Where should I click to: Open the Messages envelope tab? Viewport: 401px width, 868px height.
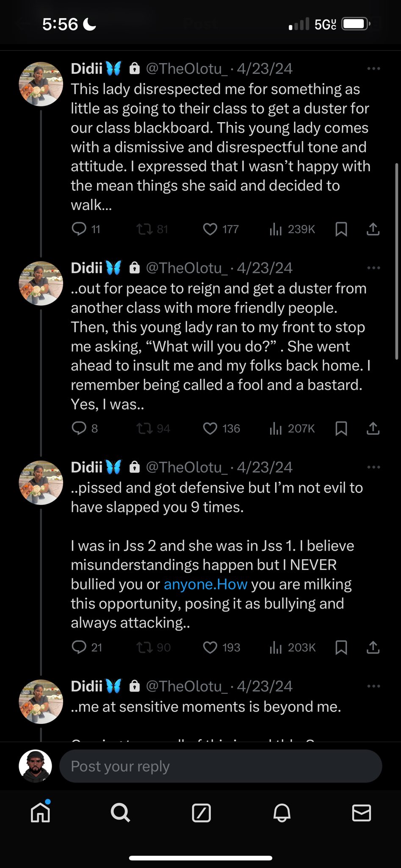click(x=362, y=813)
